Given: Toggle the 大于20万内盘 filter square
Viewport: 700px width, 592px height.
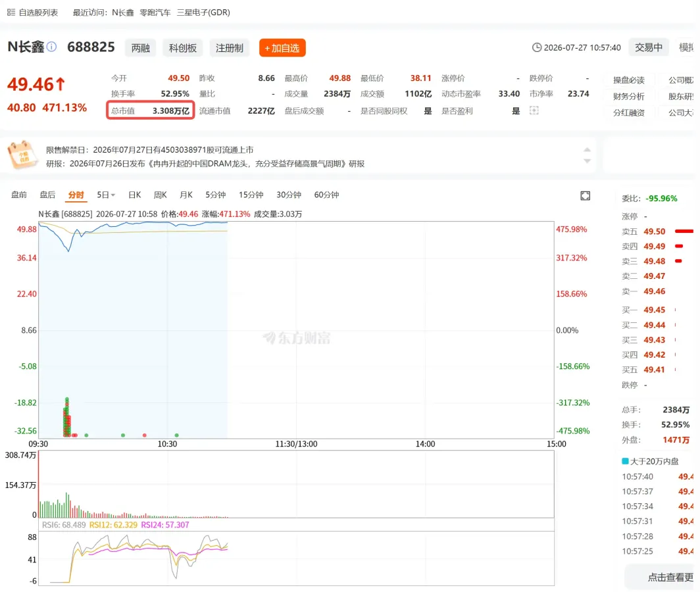Looking at the screenshot, I should [625, 460].
